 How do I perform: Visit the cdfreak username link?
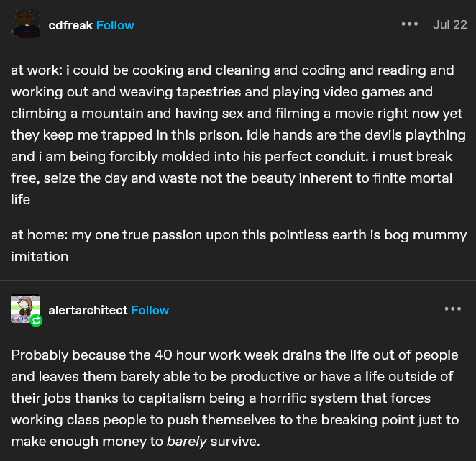click(70, 25)
